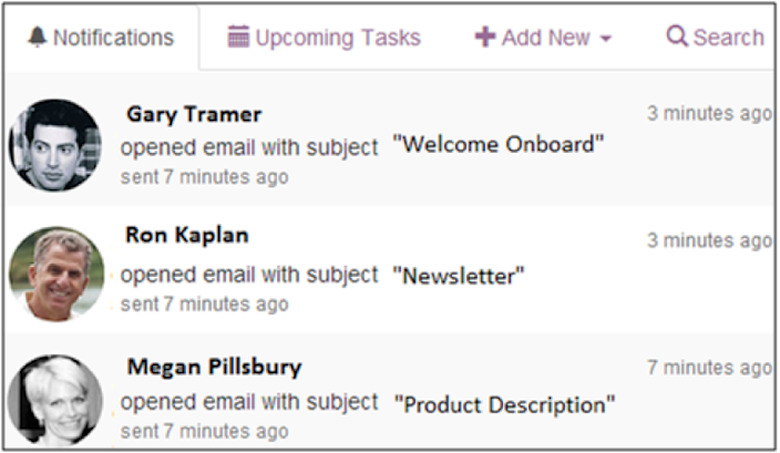Screen dimensions: 780x453
Task: Open the "Product Description" email subject
Action: (x=504, y=405)
